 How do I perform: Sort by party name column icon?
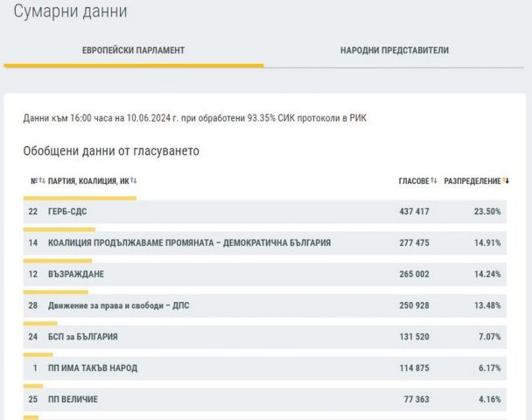point(133,181)
